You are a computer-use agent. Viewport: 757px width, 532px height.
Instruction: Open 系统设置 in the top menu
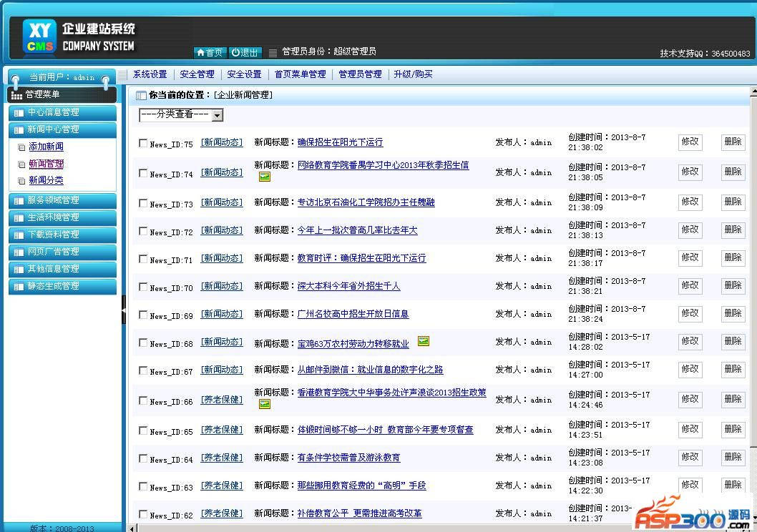click(150, 74)
